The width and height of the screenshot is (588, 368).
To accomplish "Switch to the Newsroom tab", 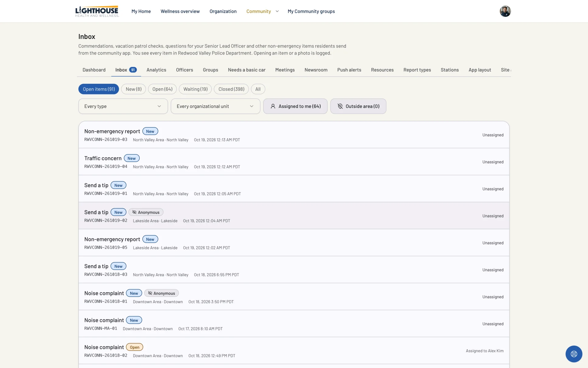I will click(316, 70).
